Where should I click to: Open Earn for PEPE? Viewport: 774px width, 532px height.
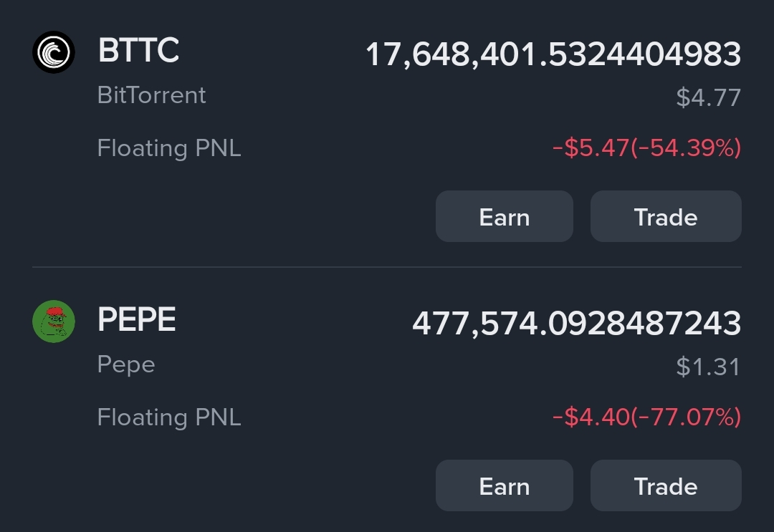tap(504, 485)
